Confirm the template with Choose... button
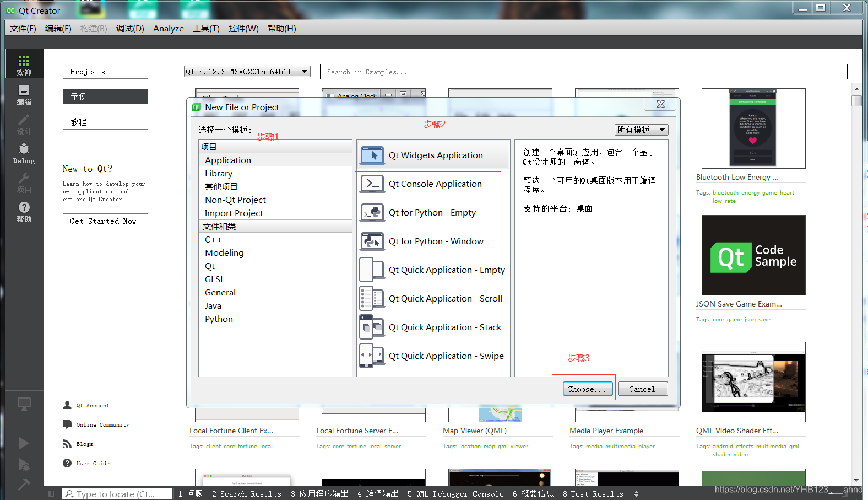 pyautogui.click(x=588, y=389)
